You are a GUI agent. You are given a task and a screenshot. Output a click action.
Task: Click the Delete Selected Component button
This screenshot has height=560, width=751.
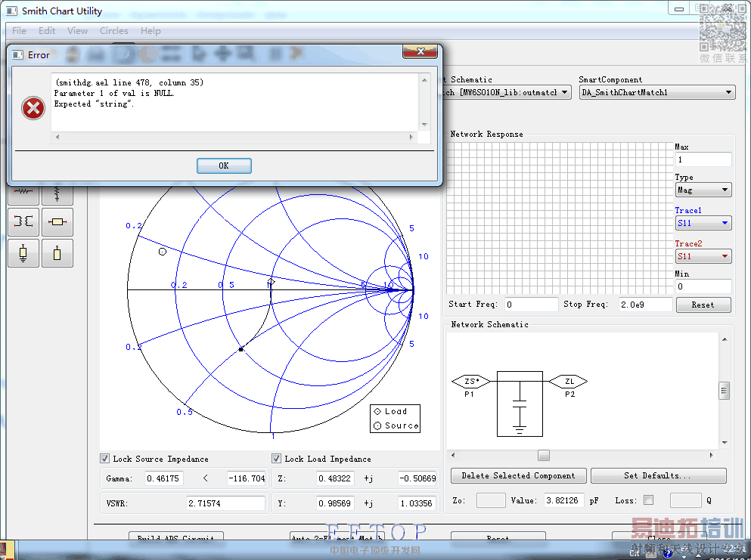(518, 476)
